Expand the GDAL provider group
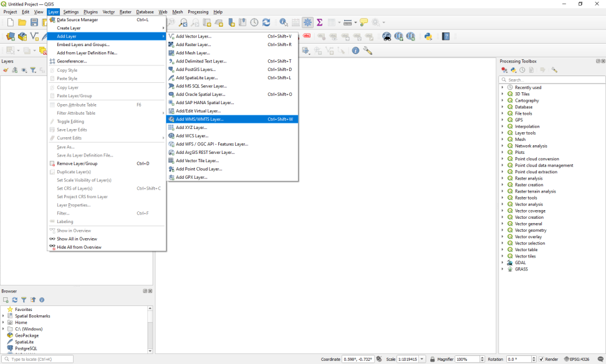The image size is (606, 364). tap(503, 263)
